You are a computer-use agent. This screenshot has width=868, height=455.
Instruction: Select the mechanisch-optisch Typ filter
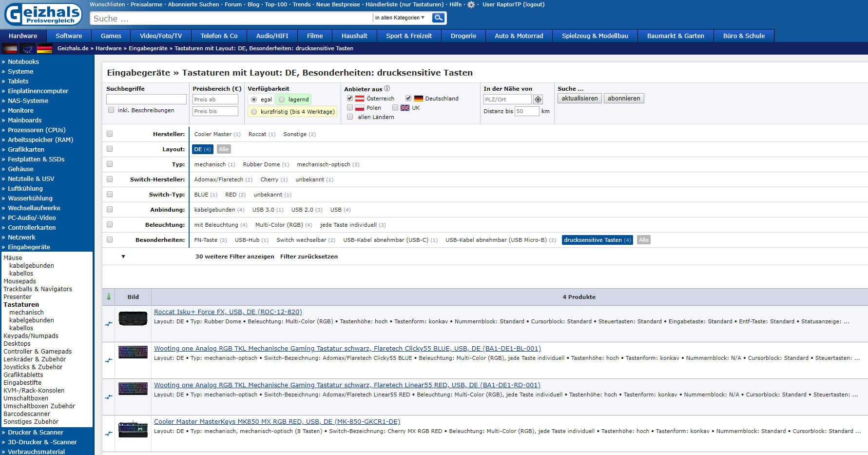(328, 164)
